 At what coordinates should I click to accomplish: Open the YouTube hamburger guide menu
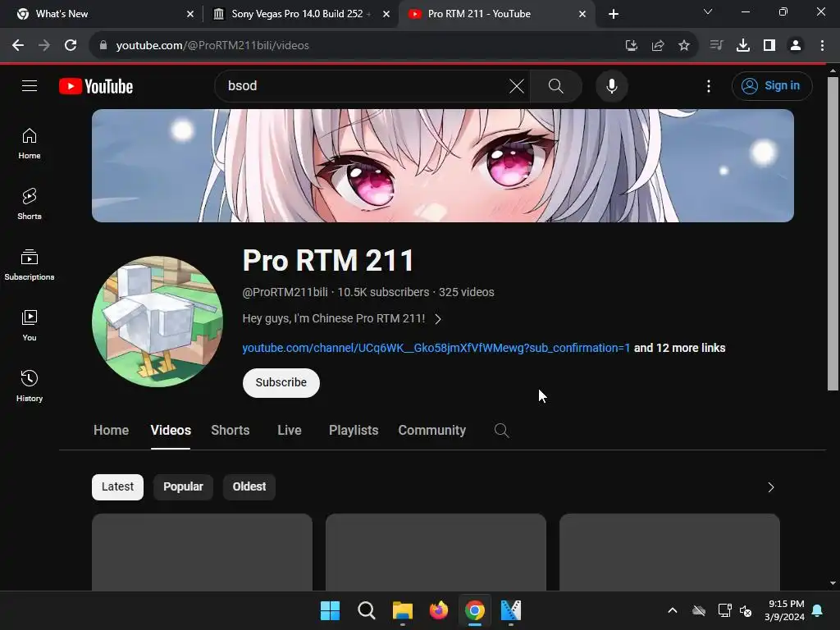pos(30,85)
